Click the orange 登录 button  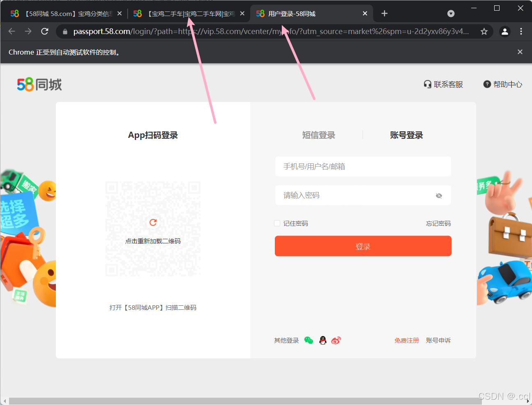pos(363,246)
